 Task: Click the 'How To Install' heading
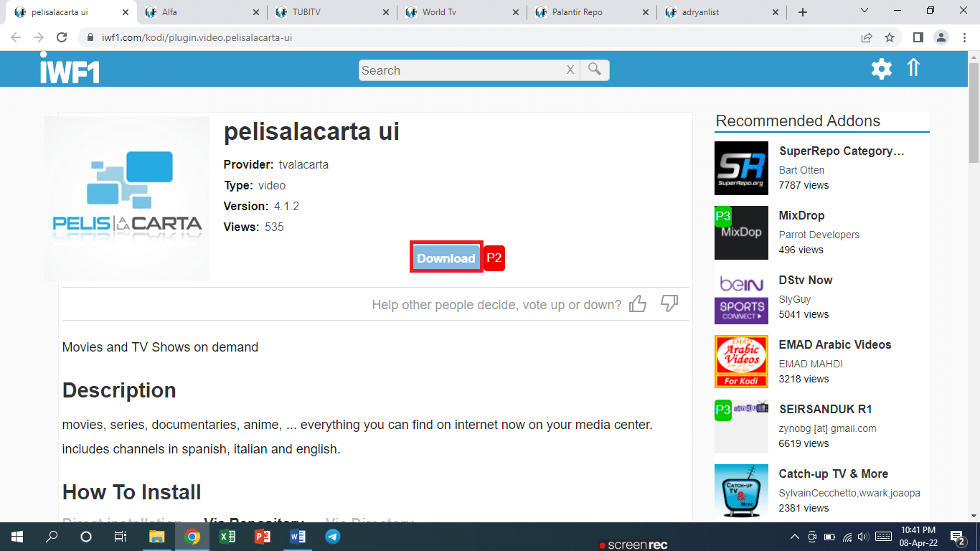tap(132, 492)
